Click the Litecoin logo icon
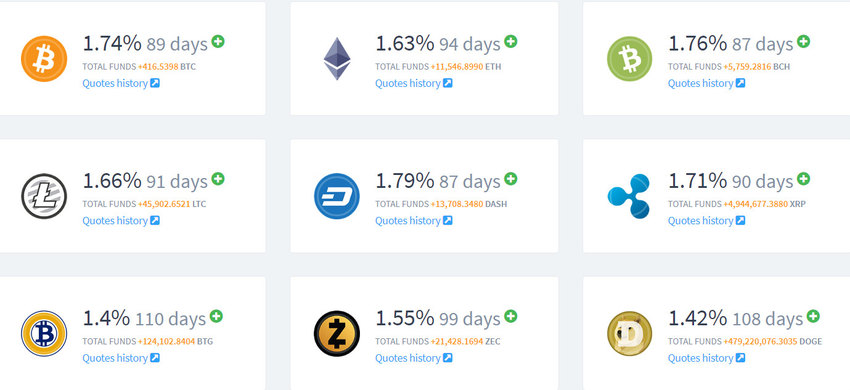 click(44, 196)
